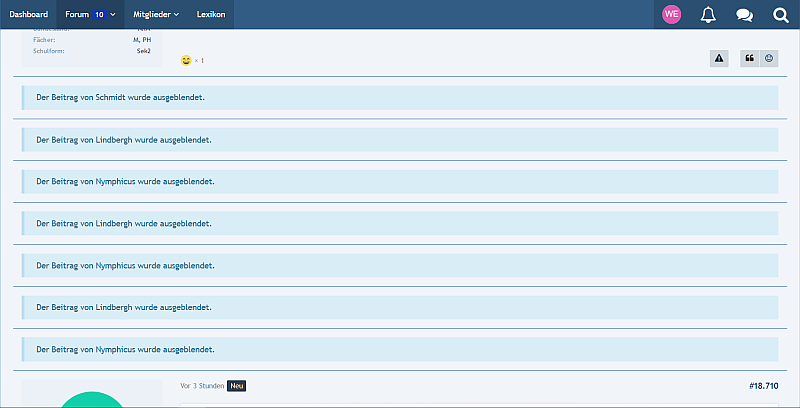Open the first hidden Nymphicus post
Viewport: 800px width, 408px height.
(125, 182)
